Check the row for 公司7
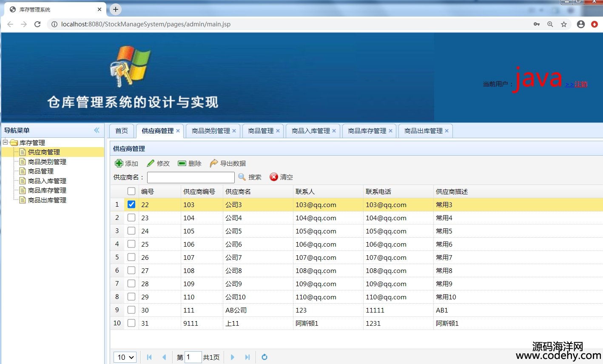 click(x=131, y=257)
